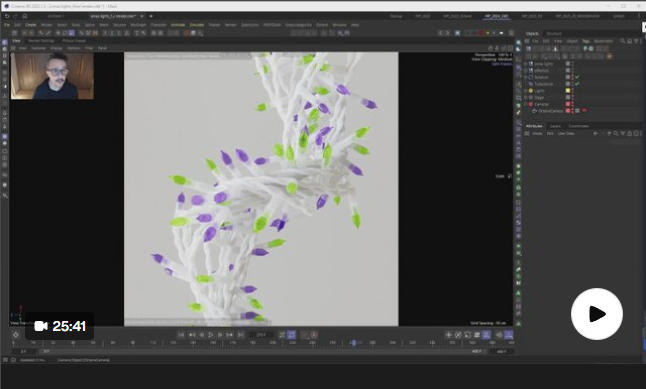
Task: Open the File menu in main menu bar
Action: pos(7,25)
